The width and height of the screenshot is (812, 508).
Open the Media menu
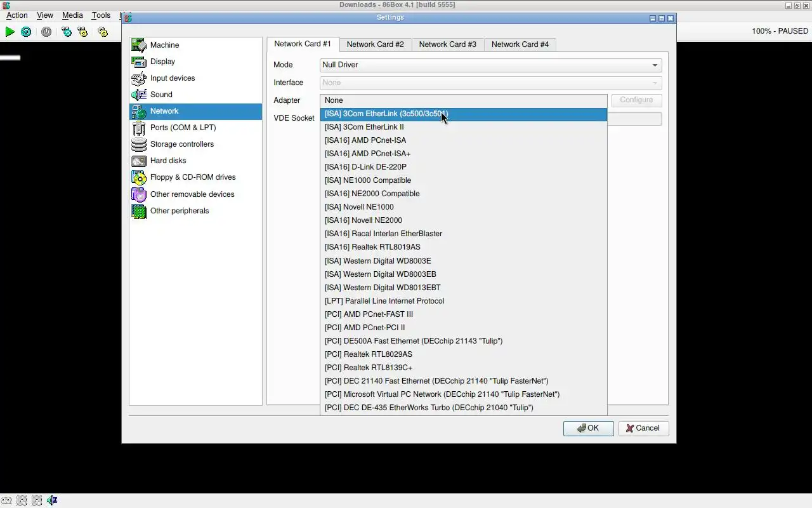[x=72, y=15]
